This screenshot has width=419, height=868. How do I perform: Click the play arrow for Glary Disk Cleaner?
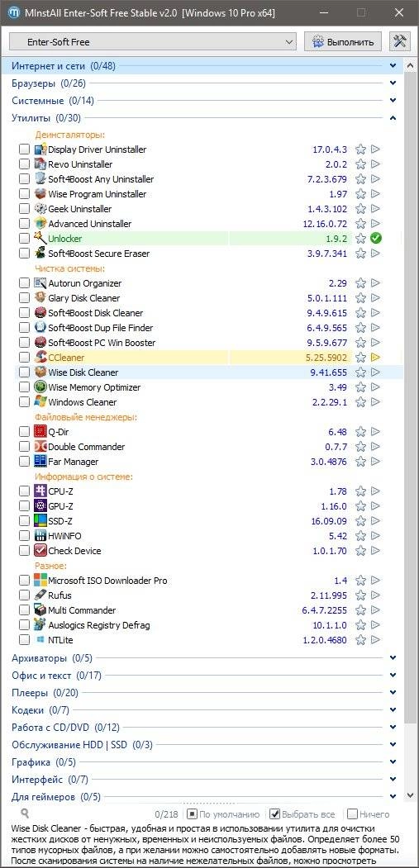pyautogui.click(x=376, y=298)
